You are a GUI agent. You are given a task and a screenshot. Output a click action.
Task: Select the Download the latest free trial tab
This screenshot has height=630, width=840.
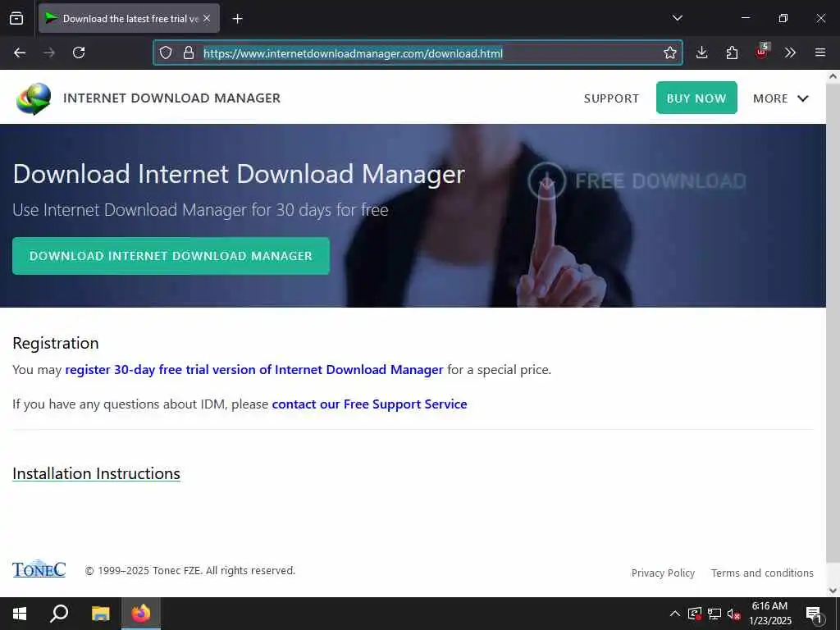tap(129, 18)
